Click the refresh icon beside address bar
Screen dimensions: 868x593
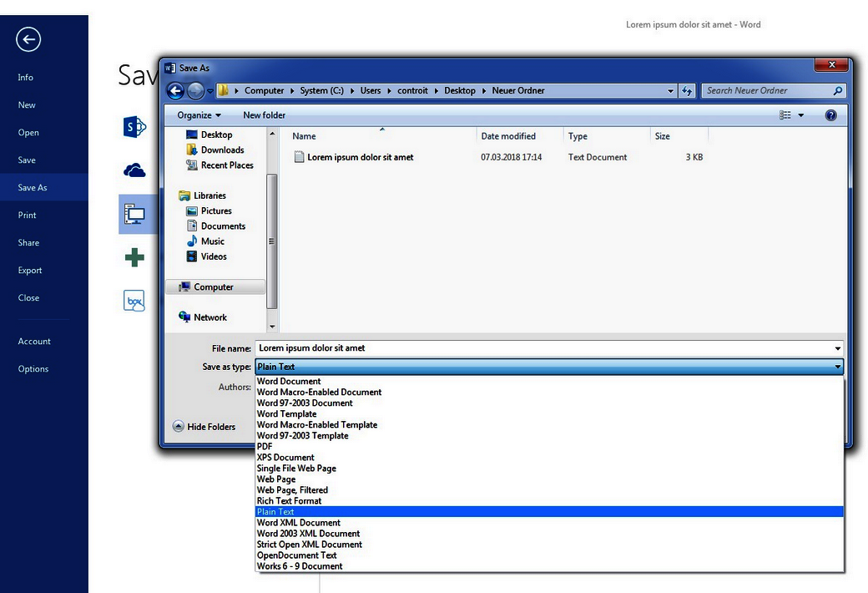tap(687, 91)
